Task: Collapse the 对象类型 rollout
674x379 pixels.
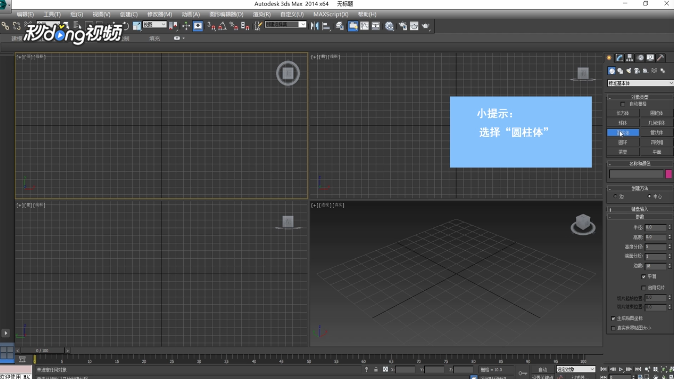Action: [640, 97]
